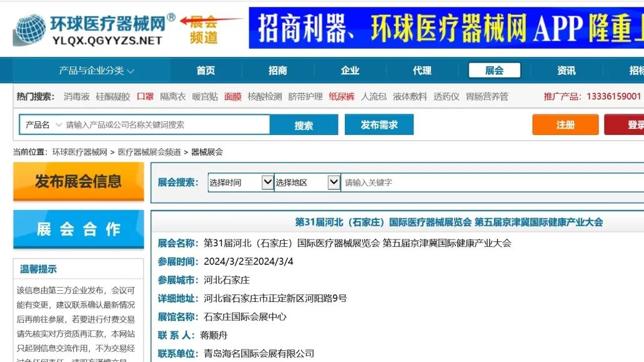Image resolution: width=644 pixels, height=362 pixels.
Task: Click the 发布展会信息 banner button
Action: coord(79,182)
